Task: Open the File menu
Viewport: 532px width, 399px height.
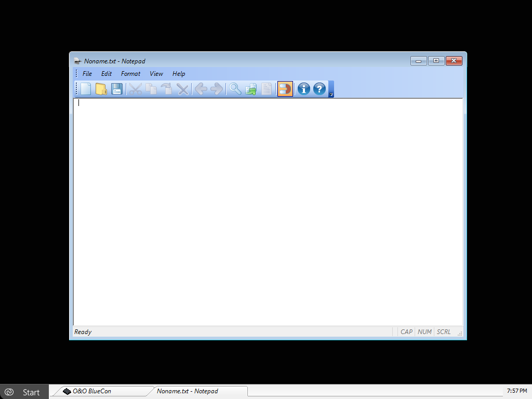Action: 87,74
